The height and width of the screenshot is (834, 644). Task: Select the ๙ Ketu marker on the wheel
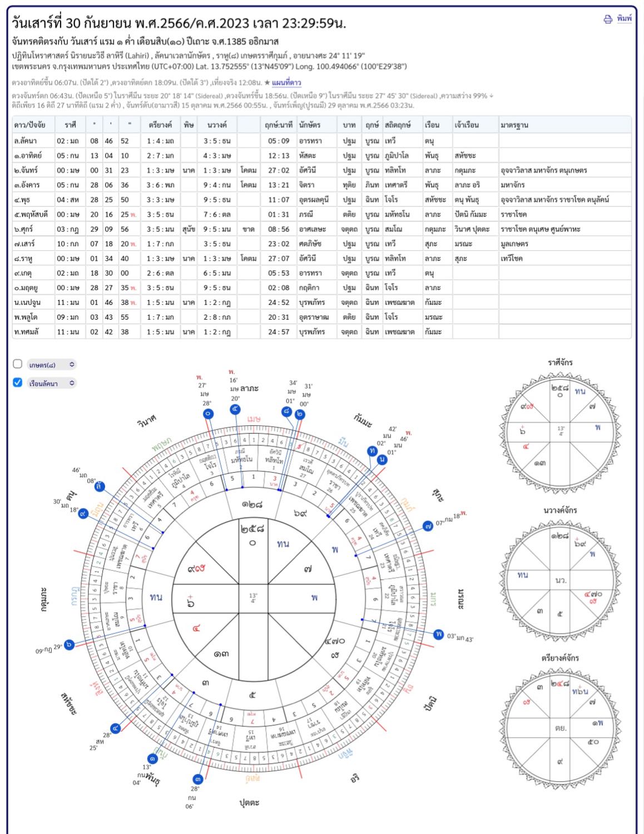click(x=83, y=513)
